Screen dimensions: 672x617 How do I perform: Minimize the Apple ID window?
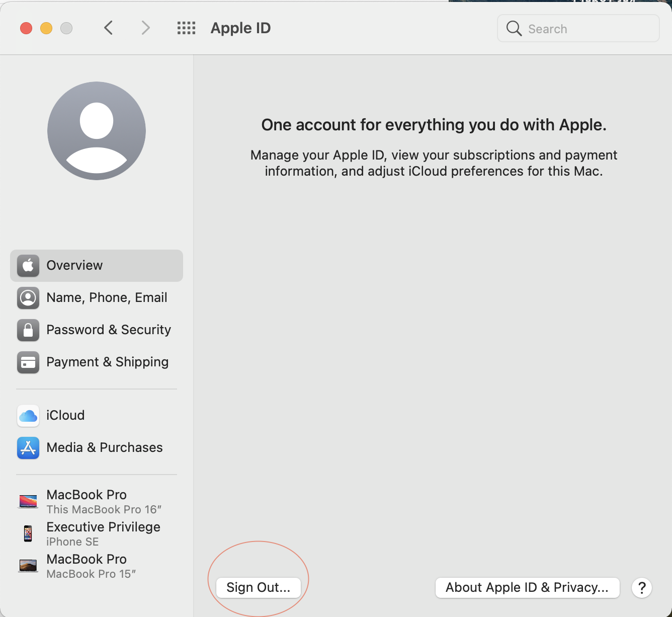pyautogui.click(x=46, y=28)
